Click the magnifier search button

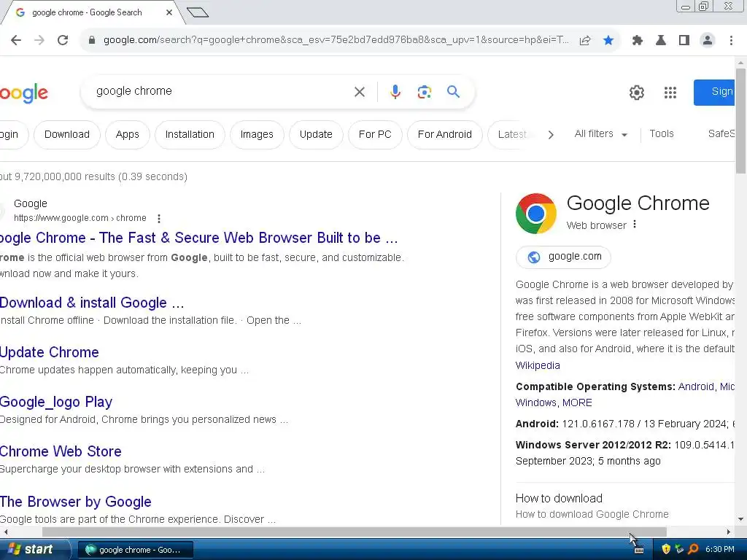point(453,91)
